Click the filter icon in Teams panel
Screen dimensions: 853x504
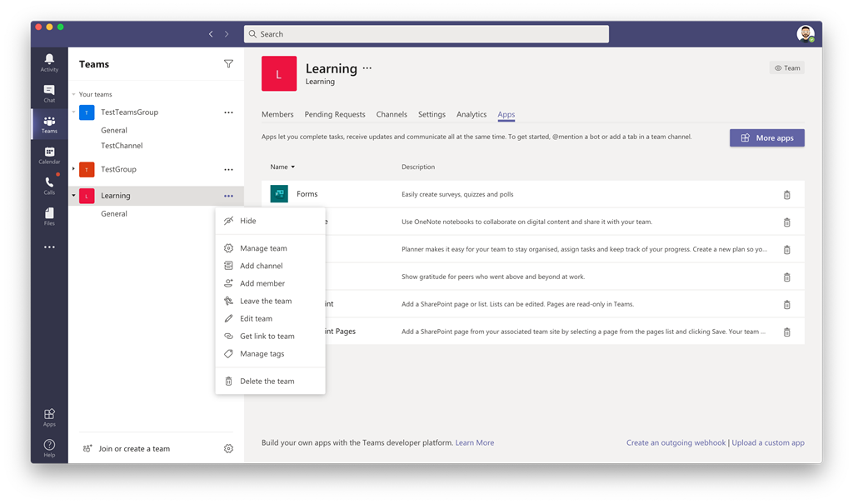point(229,63)
